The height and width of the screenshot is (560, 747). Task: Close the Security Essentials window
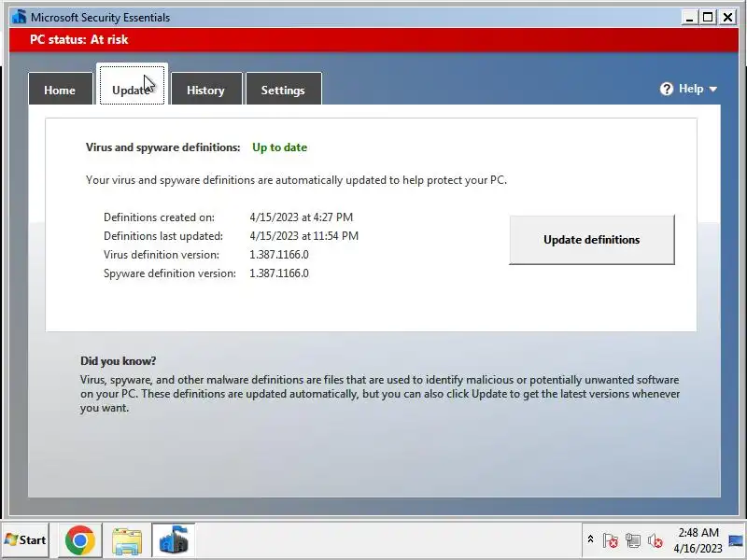[x=727, y=18]
